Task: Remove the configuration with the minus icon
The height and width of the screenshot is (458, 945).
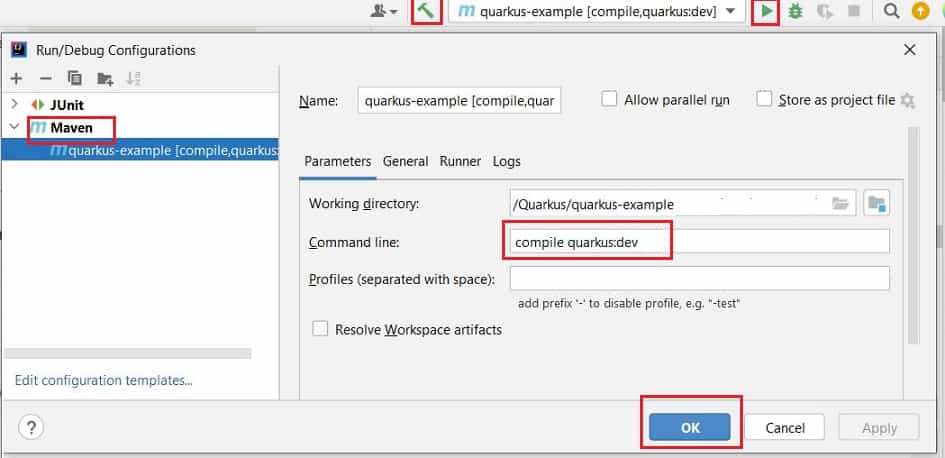Action: [x=46, y=78]
